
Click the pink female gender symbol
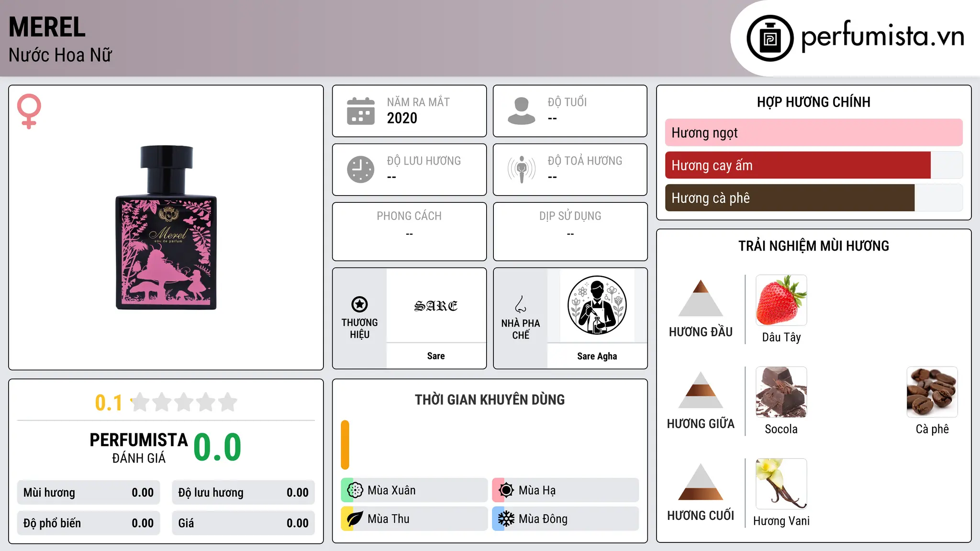[29, 111]
